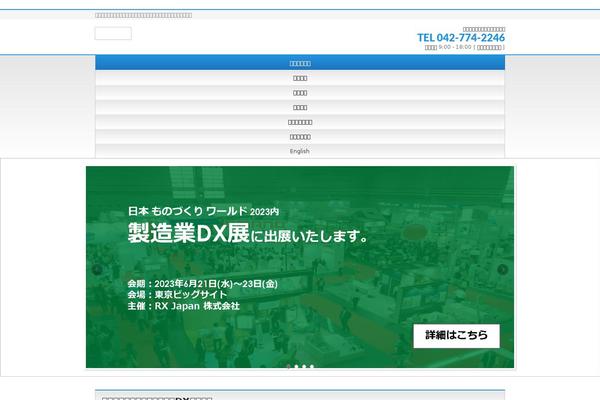Select the blue highlighted navigation item
Screen dimensions: 600x400
(300, 63)
